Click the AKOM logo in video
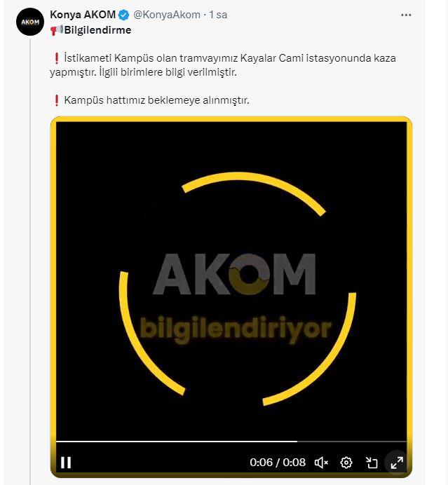The image size is (448, 485). click(x=234, y=274)
